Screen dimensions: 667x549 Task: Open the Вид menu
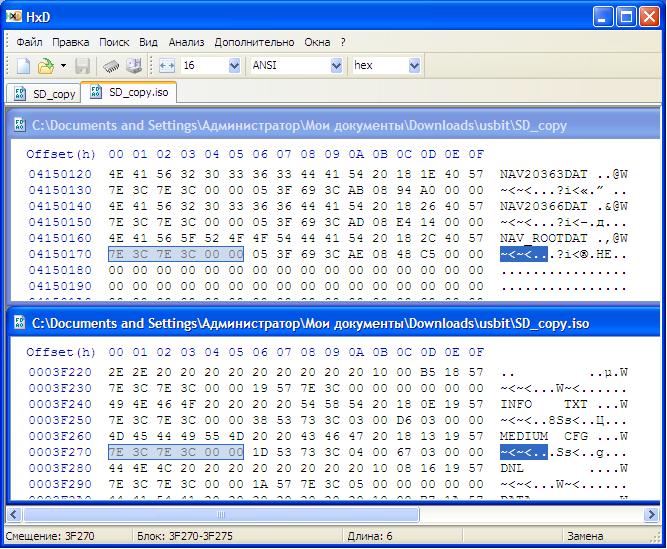[x=148, y=43]
